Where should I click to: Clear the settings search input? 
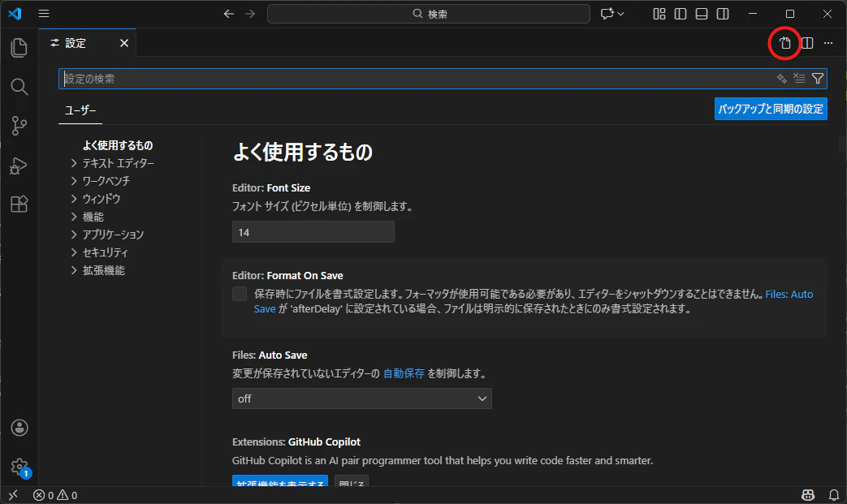point(799,79)
